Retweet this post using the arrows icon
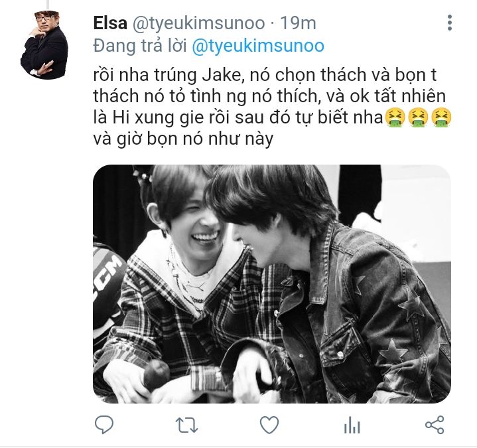The width and height of the screenshot is (477, 448). [187, 425]
